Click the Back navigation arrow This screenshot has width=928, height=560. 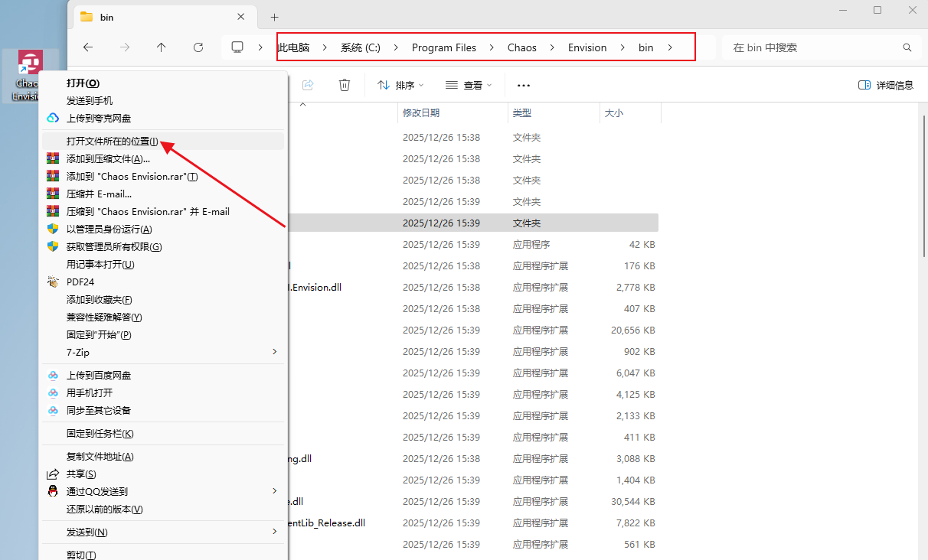pyautogui.click(x=88, y=47)
